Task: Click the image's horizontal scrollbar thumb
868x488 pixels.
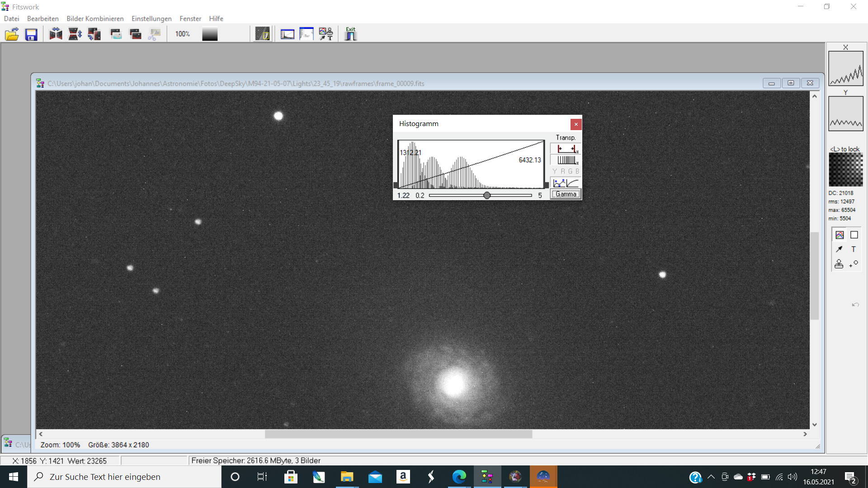Action: click(x=398, y=434)
